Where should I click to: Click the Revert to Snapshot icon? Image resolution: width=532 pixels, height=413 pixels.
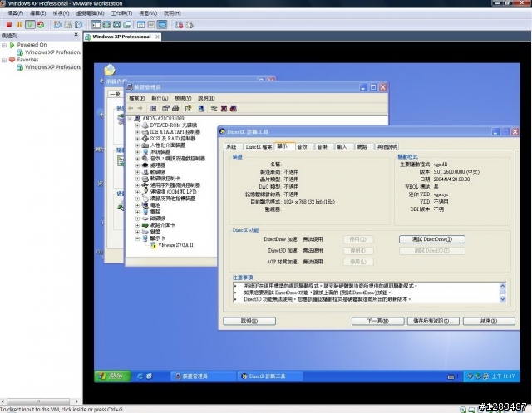coord(68,24)
